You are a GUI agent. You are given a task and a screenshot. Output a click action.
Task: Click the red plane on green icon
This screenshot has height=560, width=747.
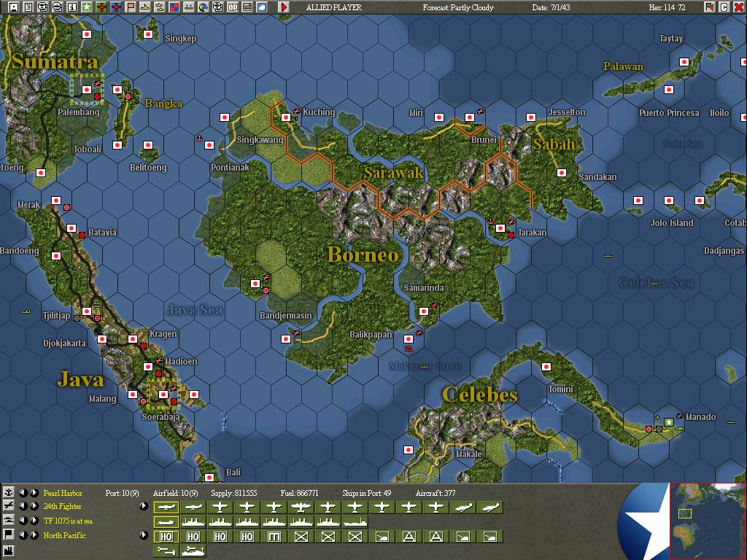click(x=101, y=7)
